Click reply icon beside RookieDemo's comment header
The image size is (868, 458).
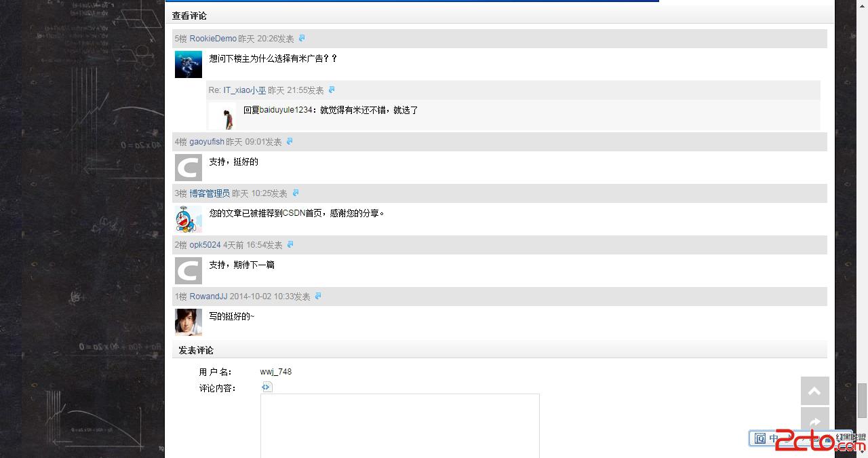(x=302, y=39)
